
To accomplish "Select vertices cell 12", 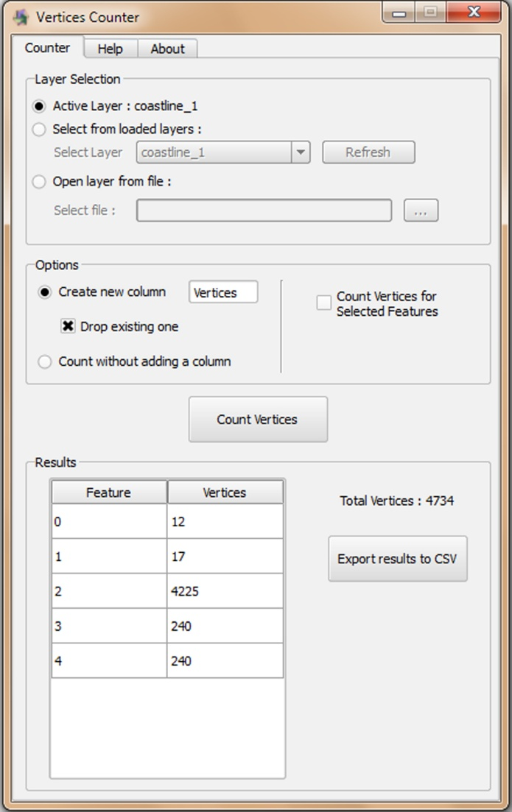I will [x=225, y=521].
